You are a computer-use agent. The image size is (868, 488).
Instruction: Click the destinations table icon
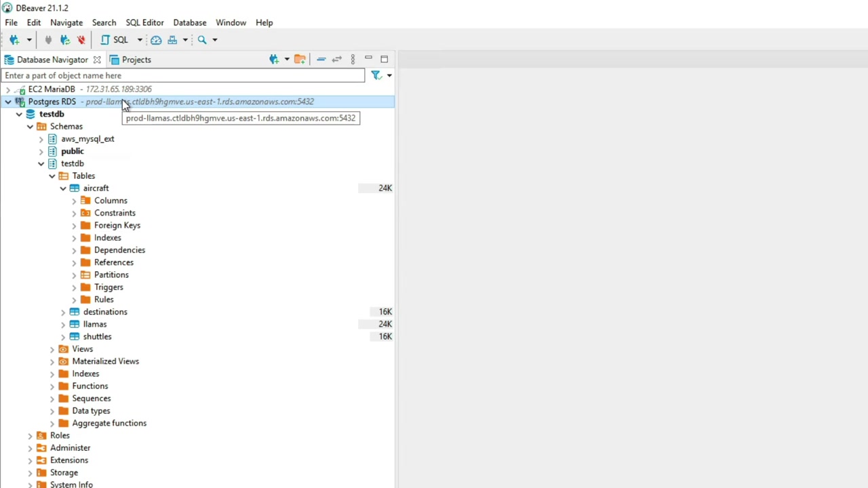click(x=75, y=312)
